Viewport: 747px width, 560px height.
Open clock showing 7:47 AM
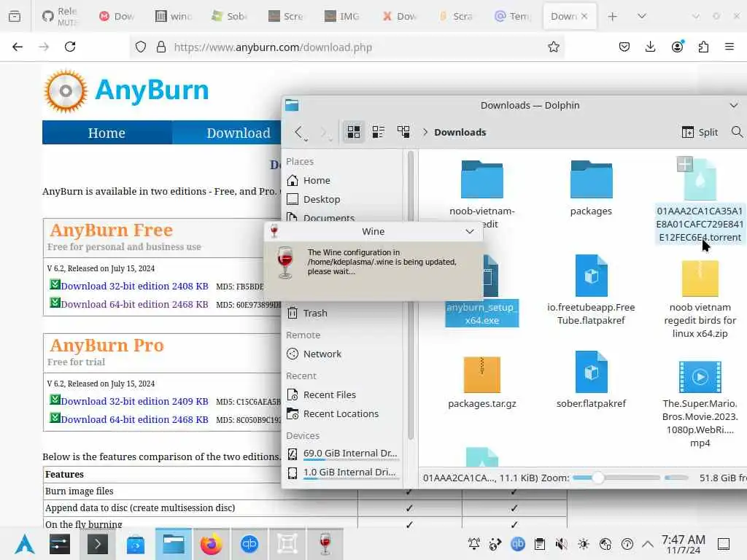click(x=683, y=544)
